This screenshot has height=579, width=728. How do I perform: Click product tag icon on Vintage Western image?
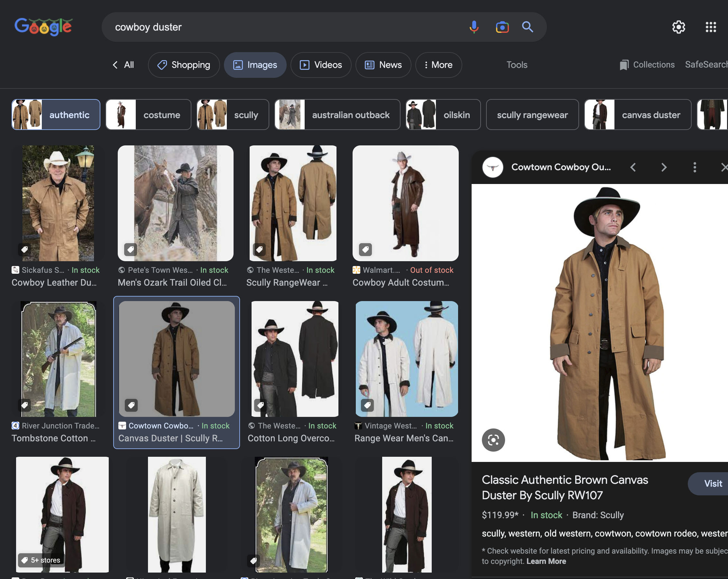[x=367, y=405]
